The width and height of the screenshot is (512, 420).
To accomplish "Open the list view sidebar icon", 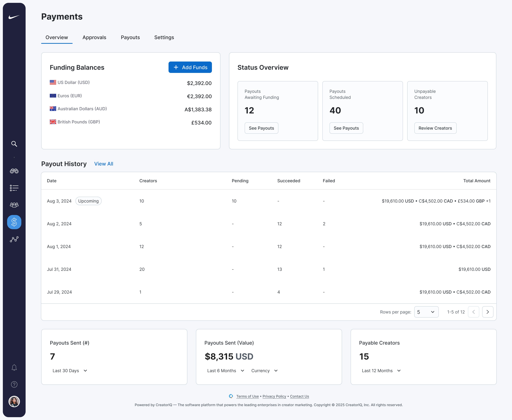I will (14, 188).
